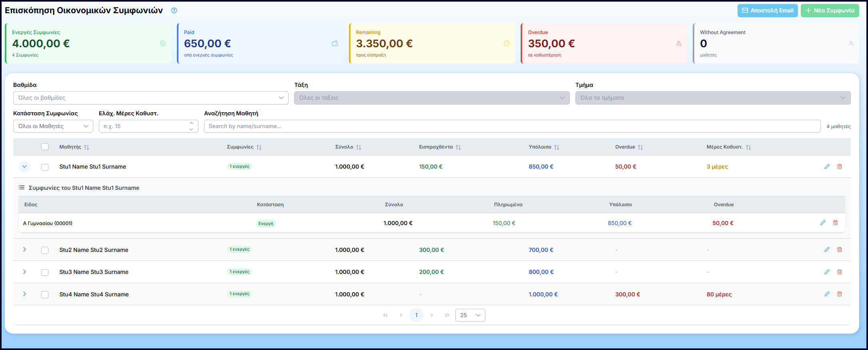The height and width of the screenshot is (350, 868).
Task: Toggle the select-all checkbox in table header
Action: (x=45, y=147)
